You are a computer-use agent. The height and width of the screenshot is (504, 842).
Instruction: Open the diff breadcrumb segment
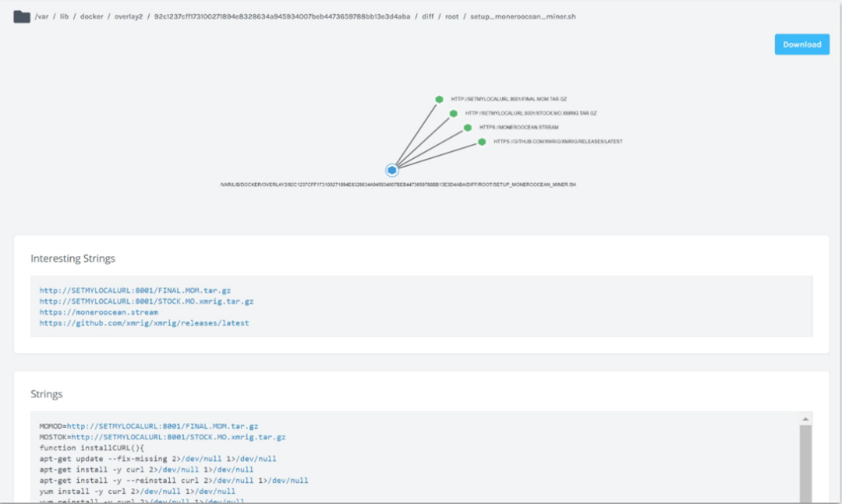427,16
